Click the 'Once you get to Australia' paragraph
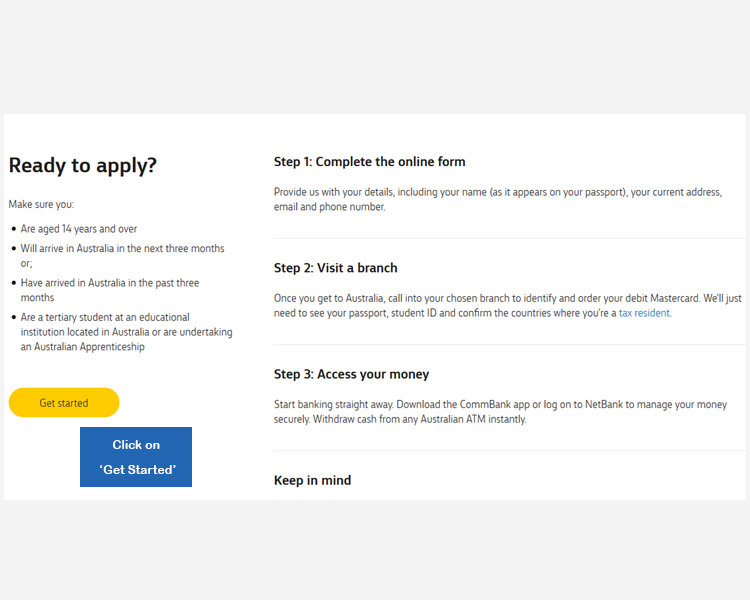750x600 pixels. click(508, 305)
